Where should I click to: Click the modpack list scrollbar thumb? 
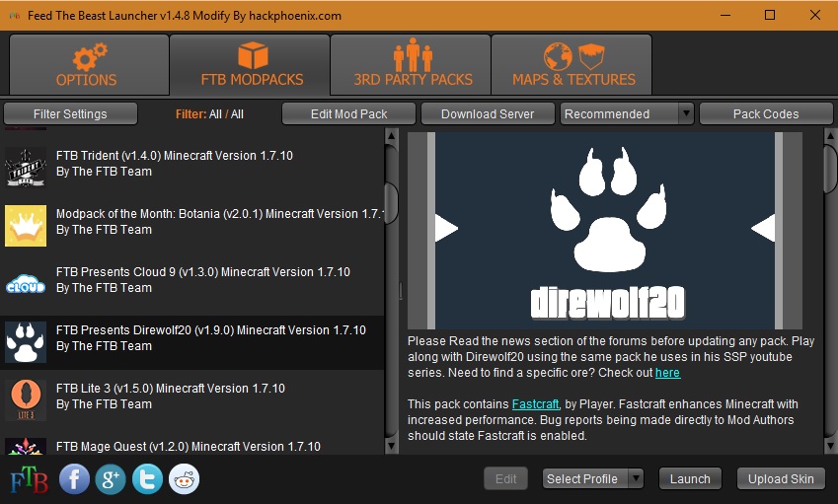(391, 202)
